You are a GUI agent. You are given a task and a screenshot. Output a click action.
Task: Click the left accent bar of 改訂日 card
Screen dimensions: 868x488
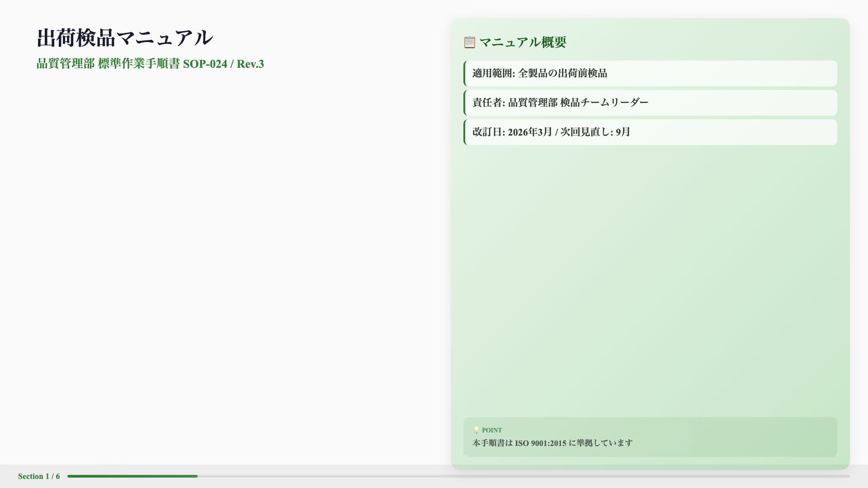(x=465, y=132)
